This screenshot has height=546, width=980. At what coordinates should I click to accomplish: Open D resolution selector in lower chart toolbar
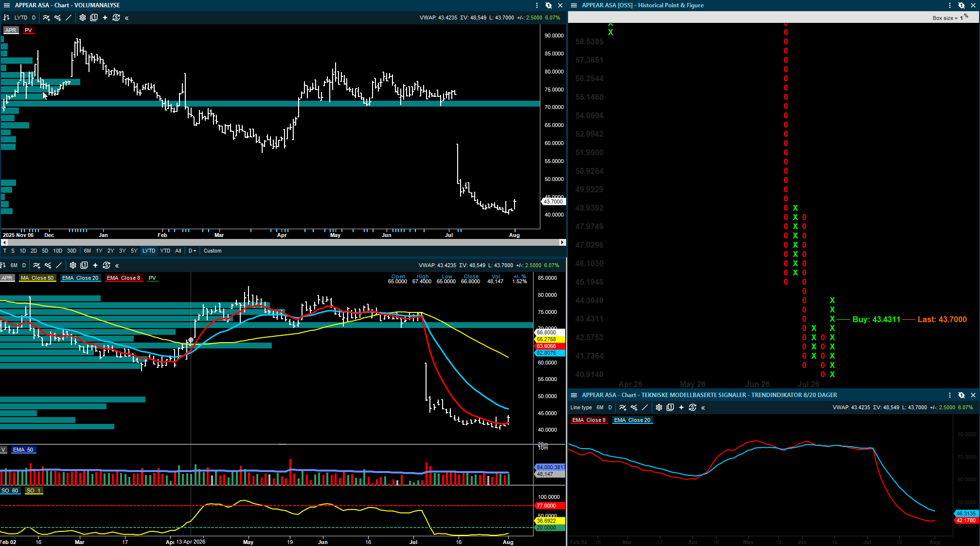coord(24,265)
